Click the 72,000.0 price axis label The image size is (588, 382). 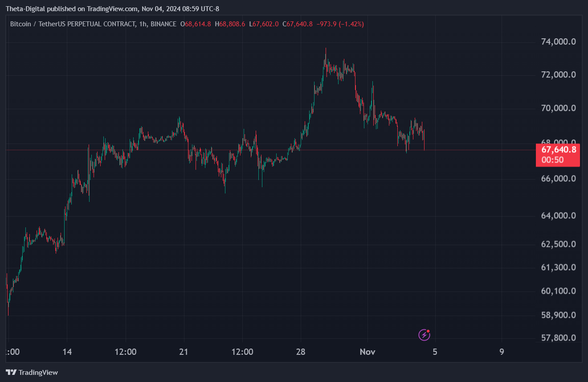click(x=559, y=74)
